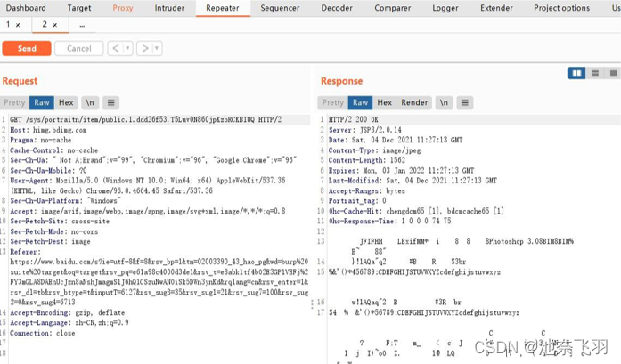Screen dimensions: 621x364
Task: Go to the Intruder tab
Action: [169, 8]
